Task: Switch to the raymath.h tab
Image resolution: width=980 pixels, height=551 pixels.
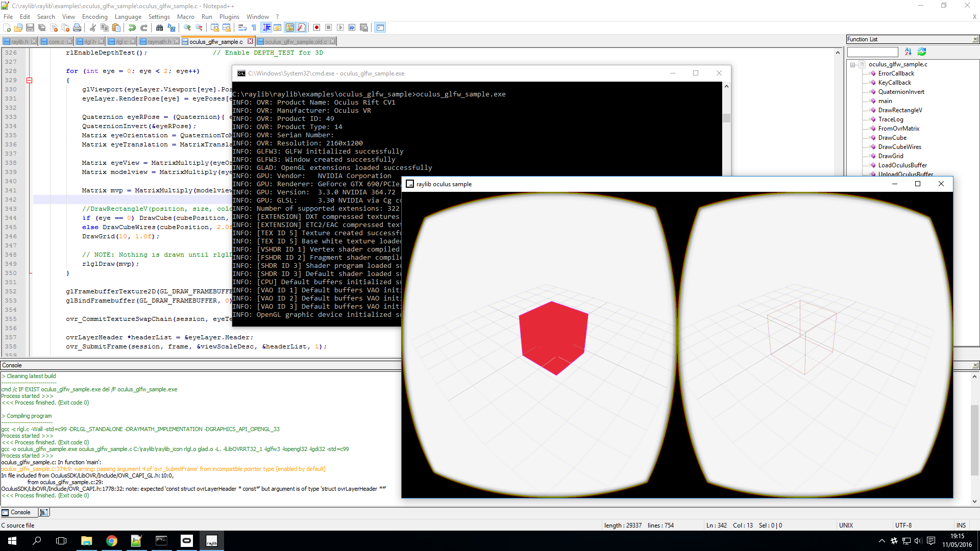Action: pos(159,42)
